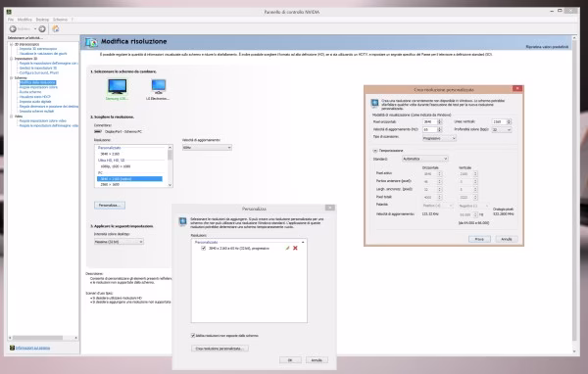The image size is (588, 374).
Task: Collapse the Video tree node
Action: (x=11, y=117)
